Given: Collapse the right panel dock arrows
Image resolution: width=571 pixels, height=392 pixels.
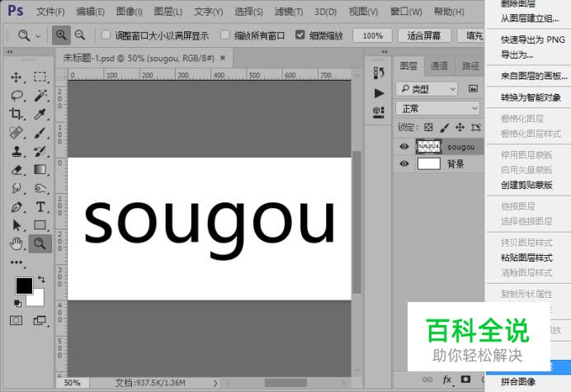Looking at the screenshot, I should tap(385, 52).
